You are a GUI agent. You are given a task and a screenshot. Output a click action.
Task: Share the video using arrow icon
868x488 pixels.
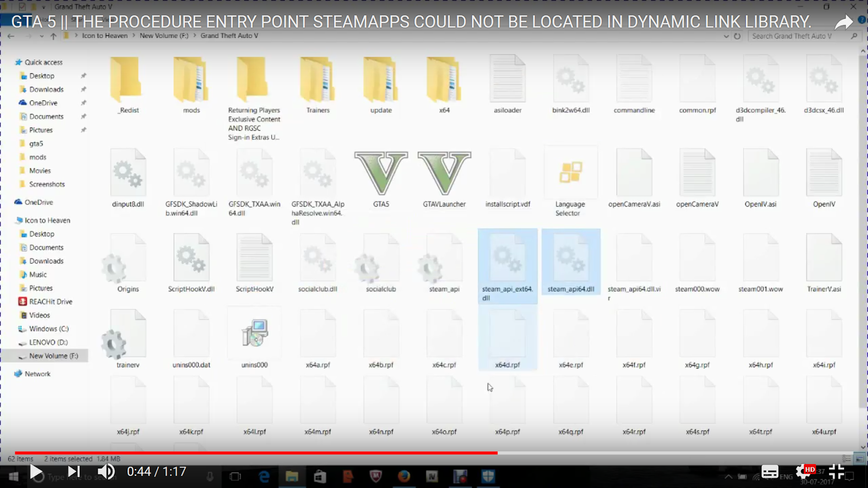[844, 22]
